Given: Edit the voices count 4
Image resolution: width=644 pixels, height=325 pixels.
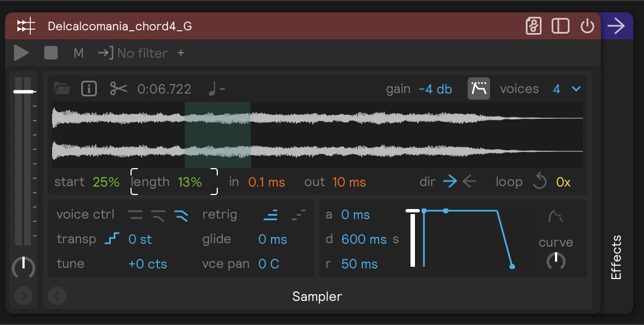Looking at the screenshot, I should point(557,89).
